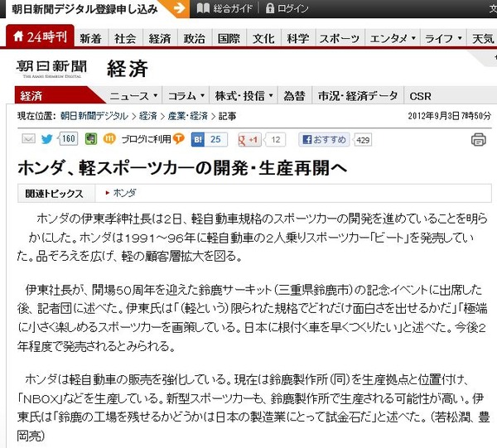
Task: Click breadcrumb 経済 link
Action: point(148,116)
